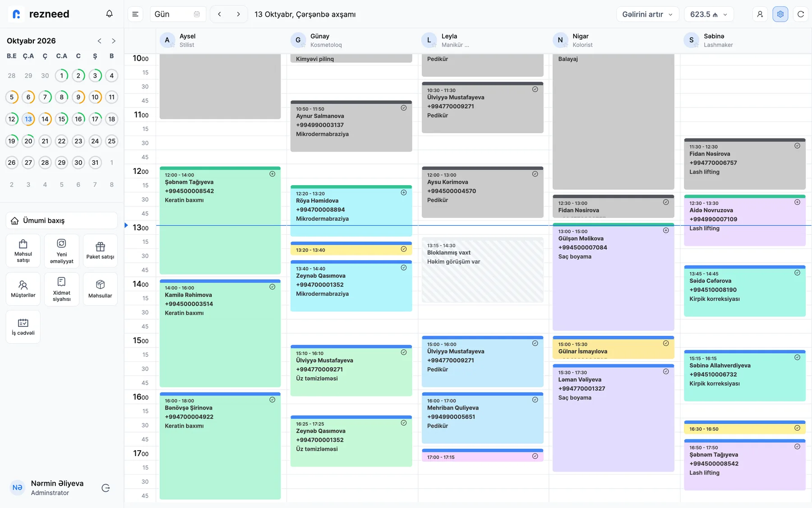Expand the 623.5 balance dropdown

coord(709,14)
